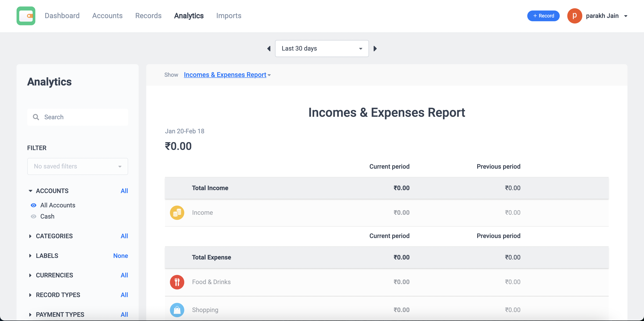644x321 pixels.
Task: Click the green wallet app logo
Action: tap(26, 16)
